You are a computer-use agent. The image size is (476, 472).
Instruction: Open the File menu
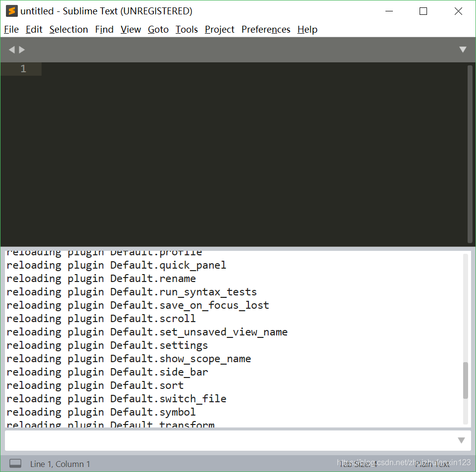click(x=11, y=30)
